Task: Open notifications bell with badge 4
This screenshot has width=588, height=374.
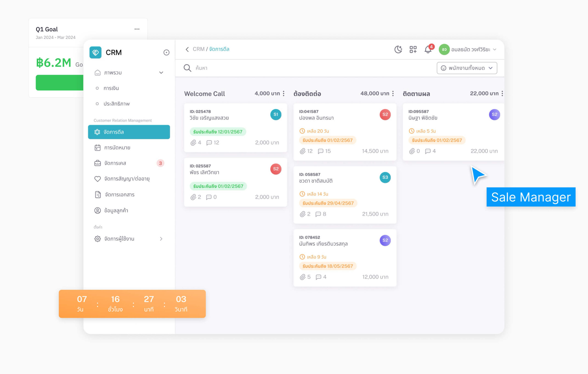Action: pyautogui.click(x=429, y=49)
